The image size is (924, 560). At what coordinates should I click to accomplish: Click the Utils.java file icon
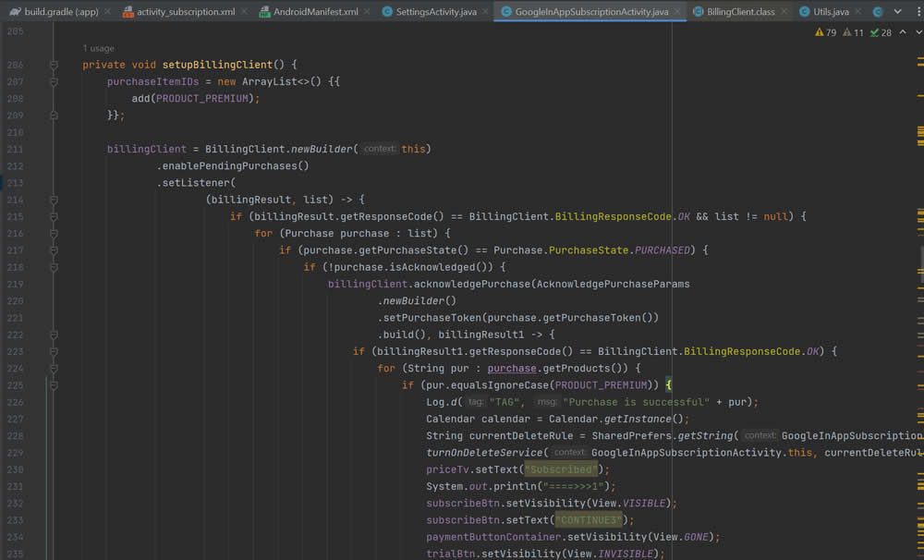803,12
